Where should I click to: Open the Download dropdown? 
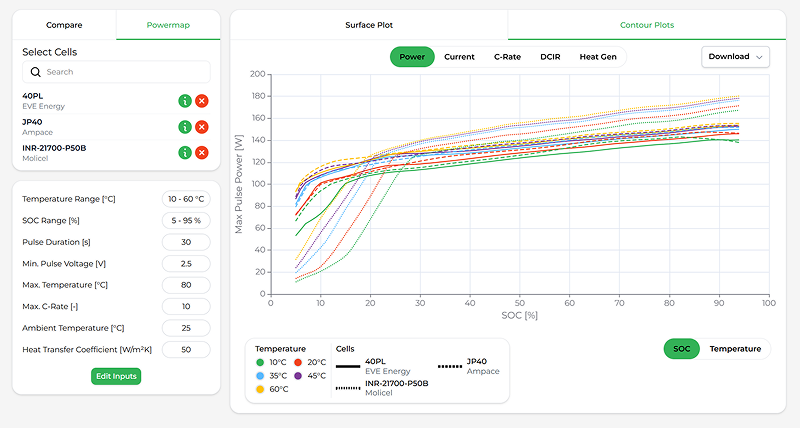tap(735, 57)
